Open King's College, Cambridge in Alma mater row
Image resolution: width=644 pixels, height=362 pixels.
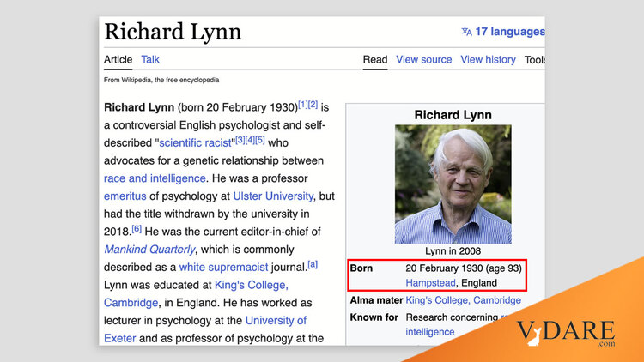click(464, 300)
